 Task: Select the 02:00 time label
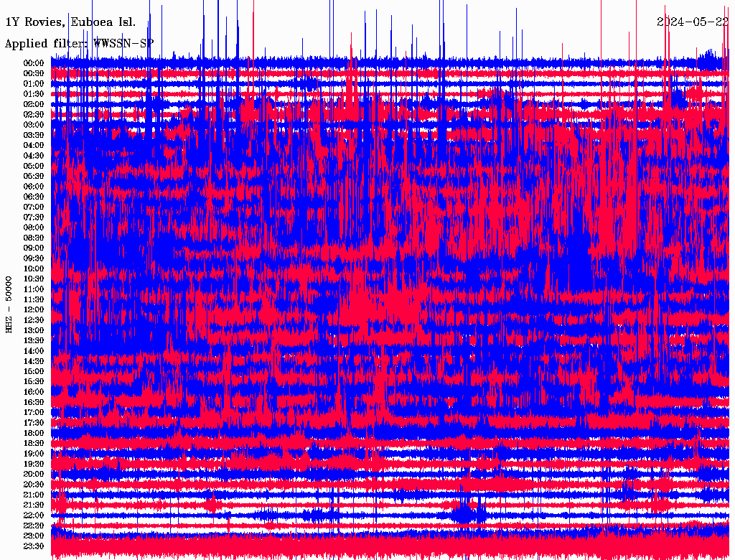tap(34, 105)
